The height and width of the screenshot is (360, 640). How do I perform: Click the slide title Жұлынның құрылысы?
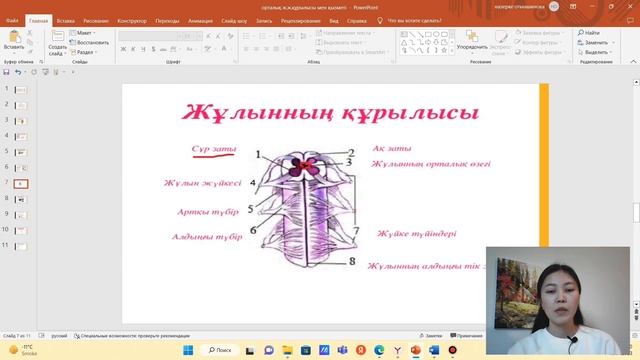pyautogui.click(x=330, y=112)
